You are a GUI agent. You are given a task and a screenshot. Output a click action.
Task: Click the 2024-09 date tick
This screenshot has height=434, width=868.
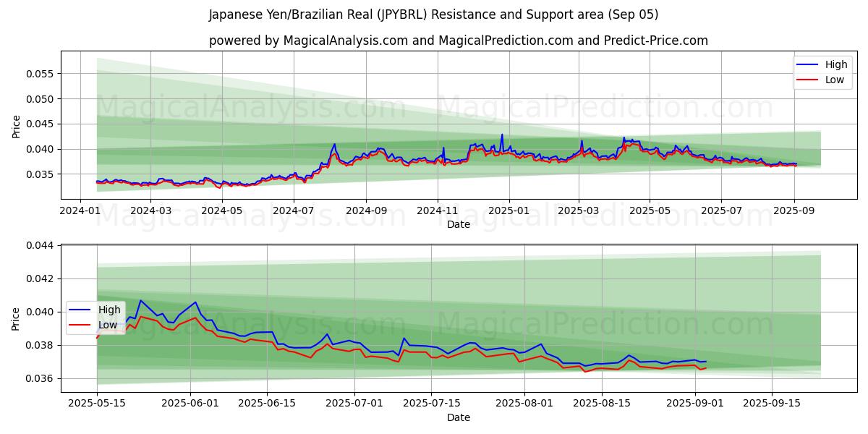366,210
